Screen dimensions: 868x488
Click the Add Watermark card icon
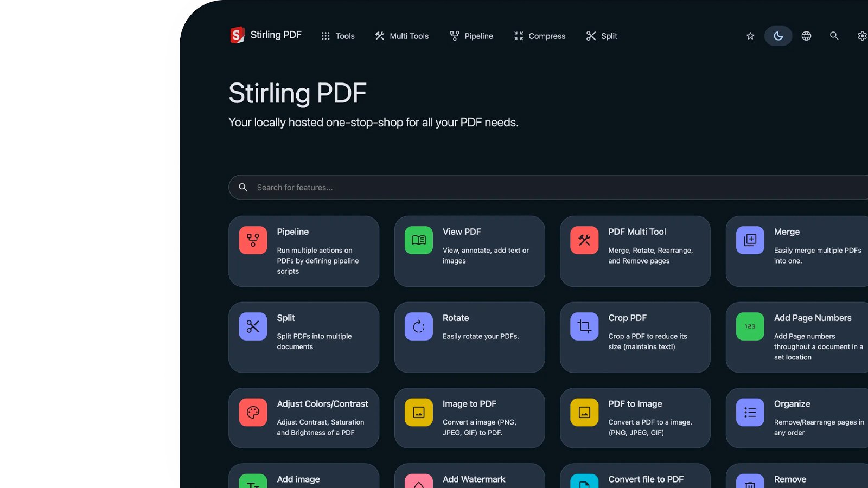(419, 481)
